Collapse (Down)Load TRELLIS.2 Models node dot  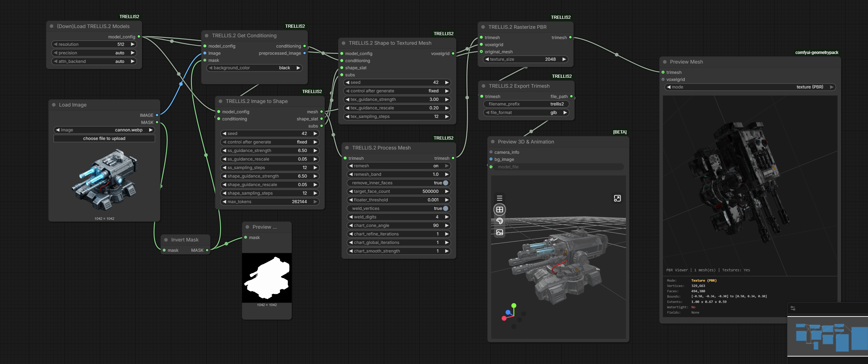[x=52, y=26]
